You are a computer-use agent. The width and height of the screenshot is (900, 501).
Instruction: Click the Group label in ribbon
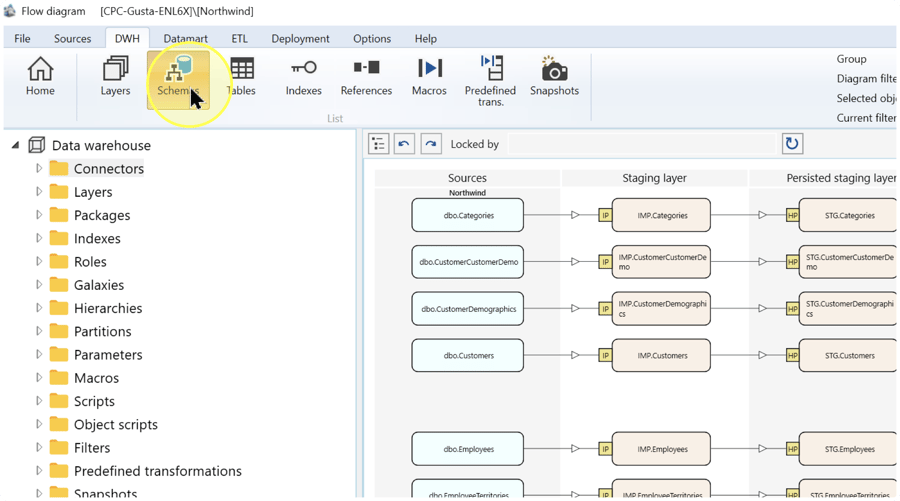[x=851, y=59]
